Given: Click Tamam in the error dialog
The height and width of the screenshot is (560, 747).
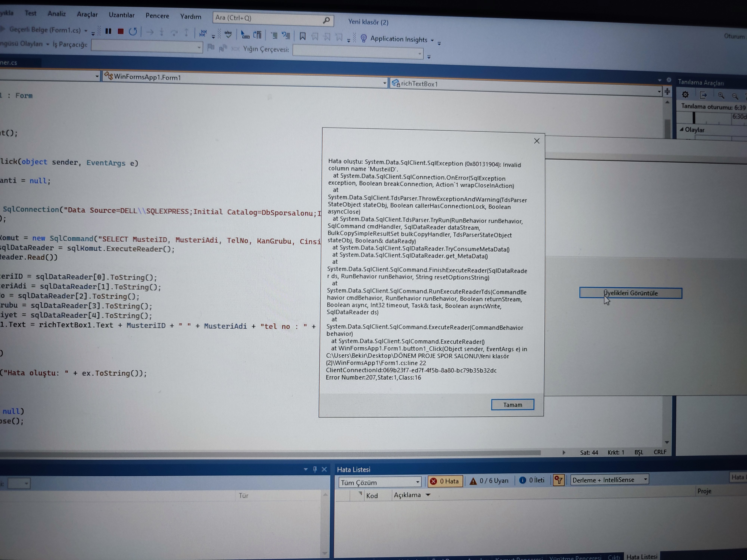Looking at the screenshot, I should click(513, 404).
